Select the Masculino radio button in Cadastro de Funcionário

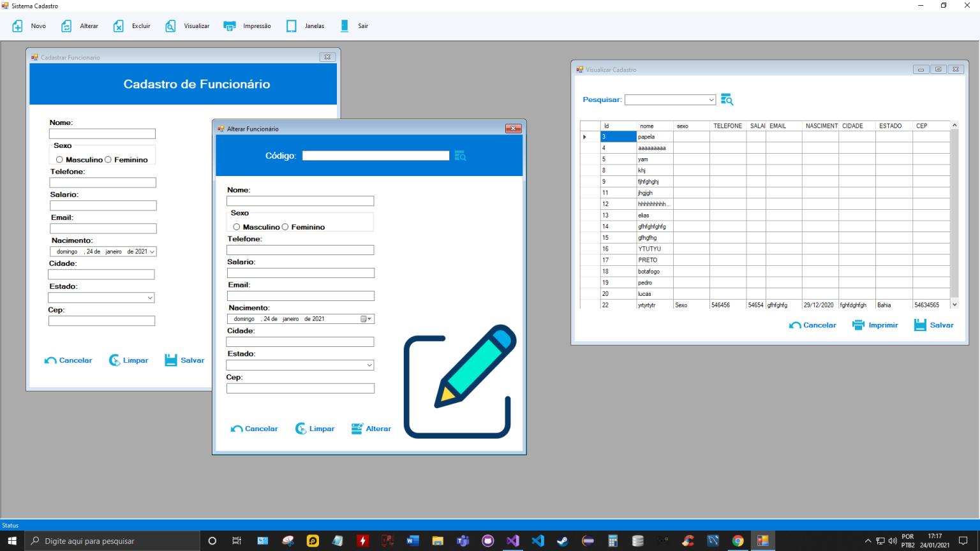pyautogui.click(x=59, y=159)
